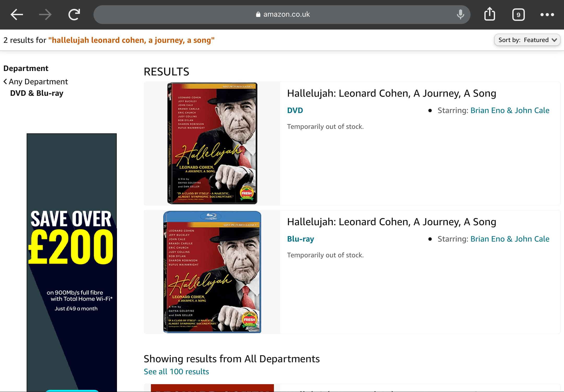Click Brian Eno & John Cale on DVD result

[x=510, y=110]
